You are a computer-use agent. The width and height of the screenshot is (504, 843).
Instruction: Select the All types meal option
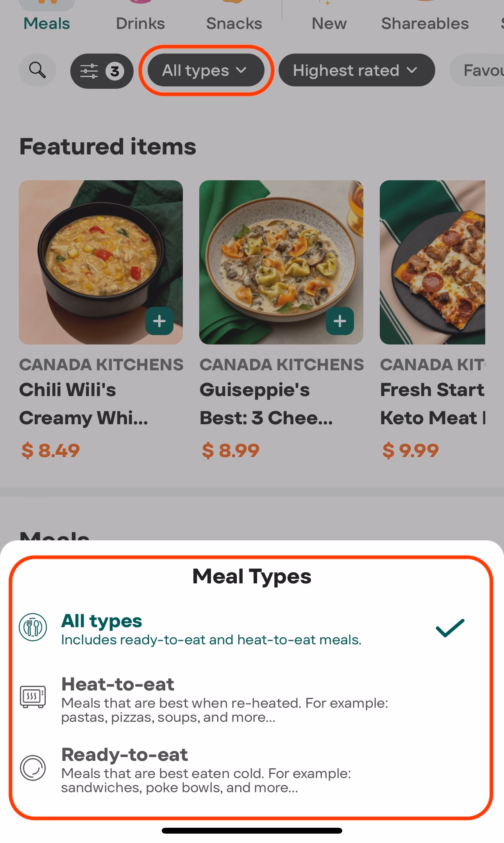211,629
